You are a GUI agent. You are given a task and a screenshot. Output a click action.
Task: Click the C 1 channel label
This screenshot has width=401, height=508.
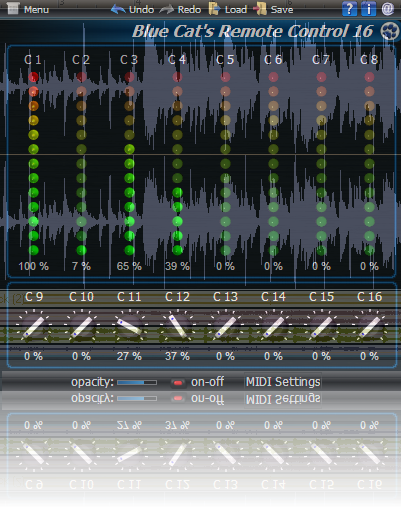pyautogui.click(x=33, y=60)
